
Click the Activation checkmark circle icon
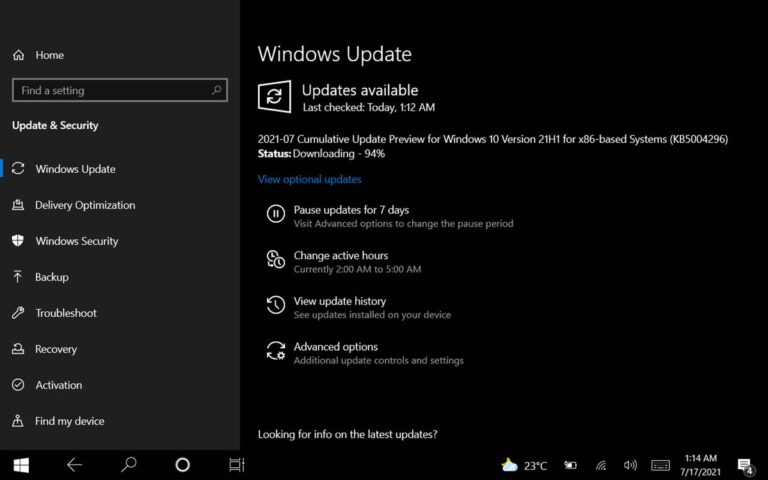click(x=18, y=384)
